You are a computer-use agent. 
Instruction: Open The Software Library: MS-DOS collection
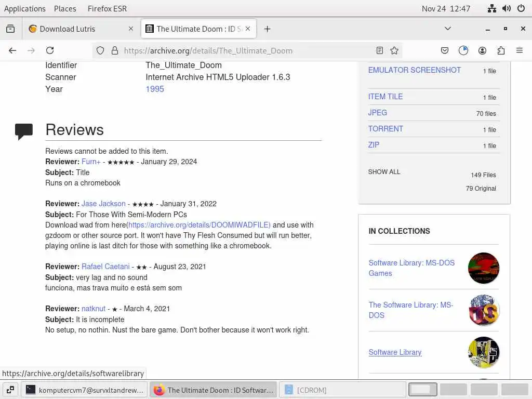click(x=411, y=310)
